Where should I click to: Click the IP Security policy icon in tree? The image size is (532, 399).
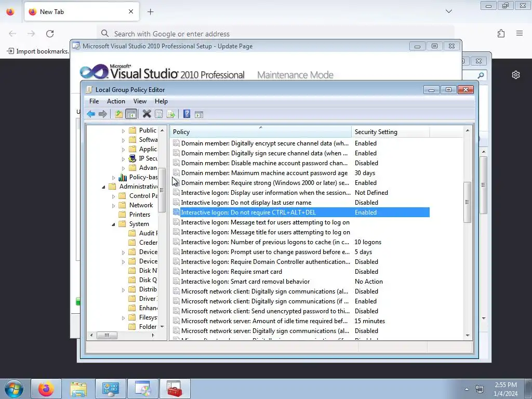pyautogui.click(x=132, y=158)
